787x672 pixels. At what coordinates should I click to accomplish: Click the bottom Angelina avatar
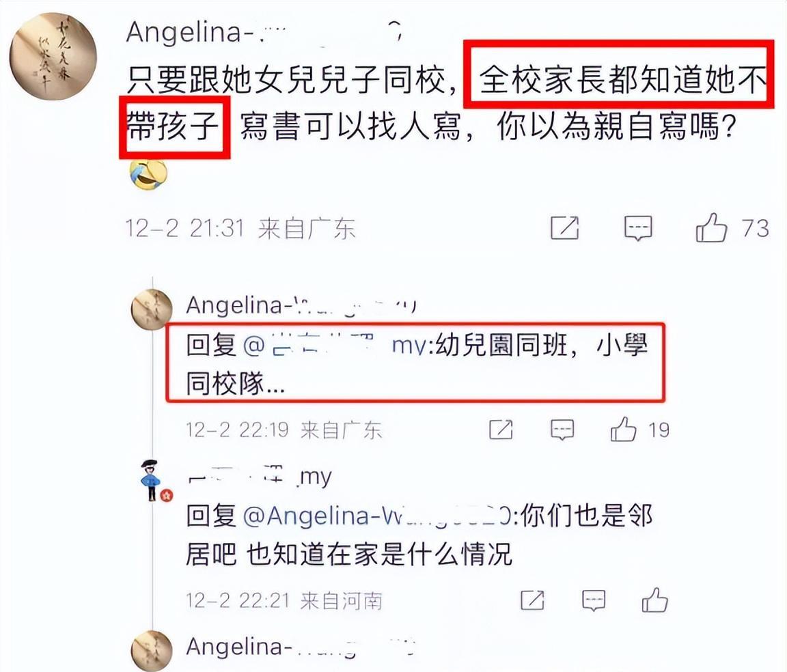point(152,650)
